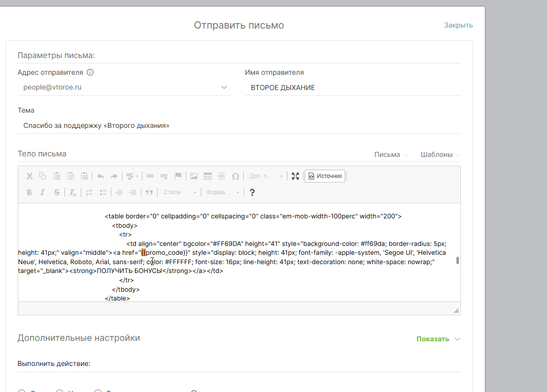Maximize the editor with the expand arrows icon
Image resolution: width=547 pixels, height=392 pixels.
(x=295, y=176)
